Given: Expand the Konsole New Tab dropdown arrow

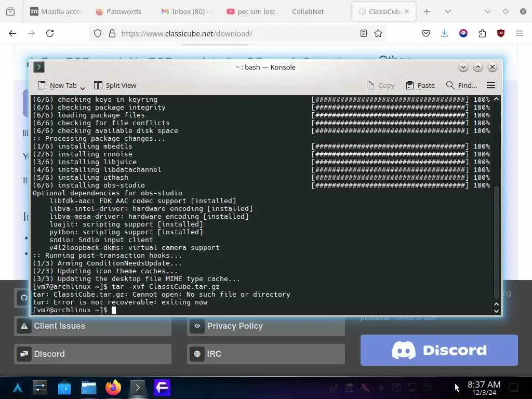Looking at the screenshot, I should [83, 88].
